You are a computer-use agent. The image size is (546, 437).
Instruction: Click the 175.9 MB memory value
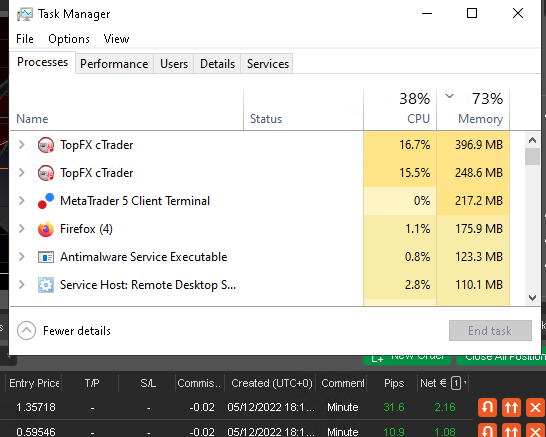point(479,229)
